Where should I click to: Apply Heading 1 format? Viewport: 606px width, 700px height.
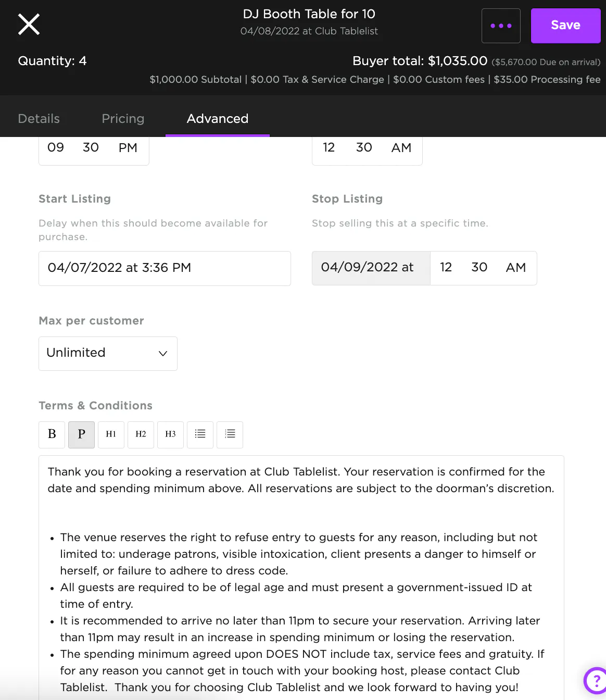(111, 434)
